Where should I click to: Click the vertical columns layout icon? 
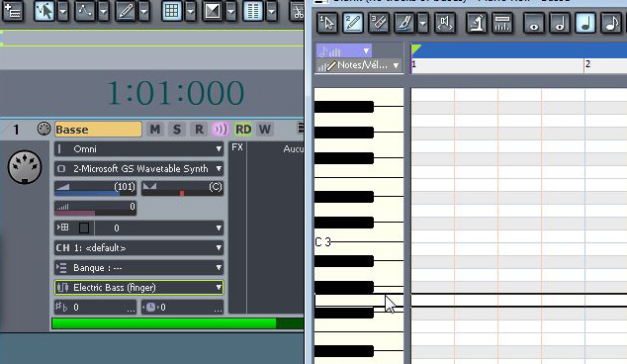point(253,11)
